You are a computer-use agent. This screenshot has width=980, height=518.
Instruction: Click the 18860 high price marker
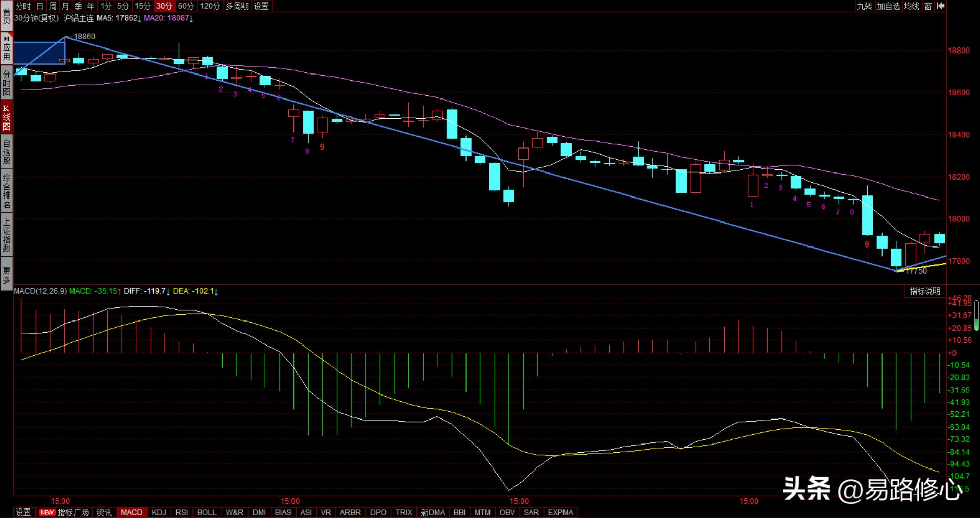point(84,36)
